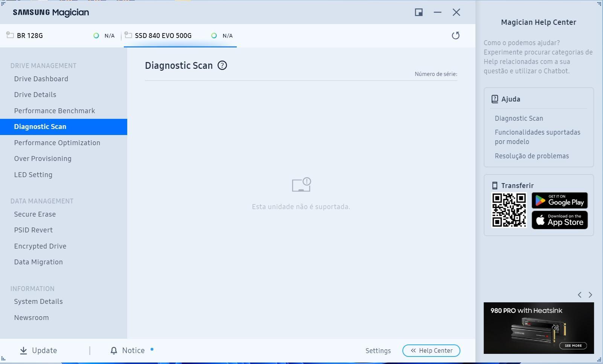Click the compact mode window icon
Screen dimensions: 603x364
[x=419, y=12]
